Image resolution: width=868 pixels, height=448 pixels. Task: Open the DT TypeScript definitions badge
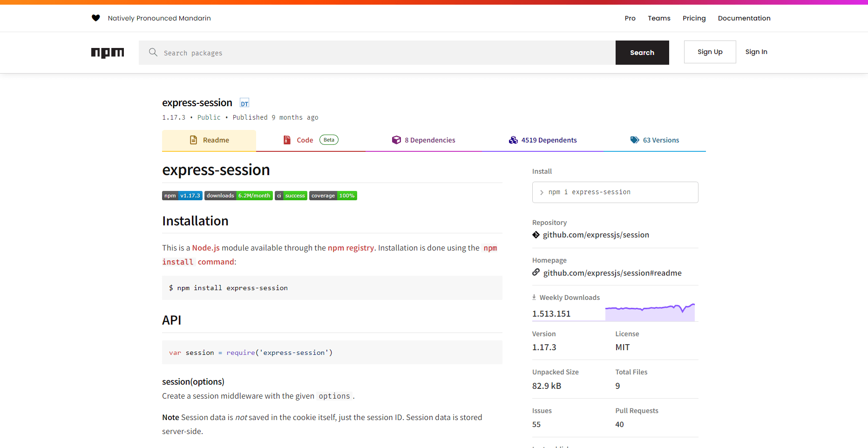coord(244,103)
